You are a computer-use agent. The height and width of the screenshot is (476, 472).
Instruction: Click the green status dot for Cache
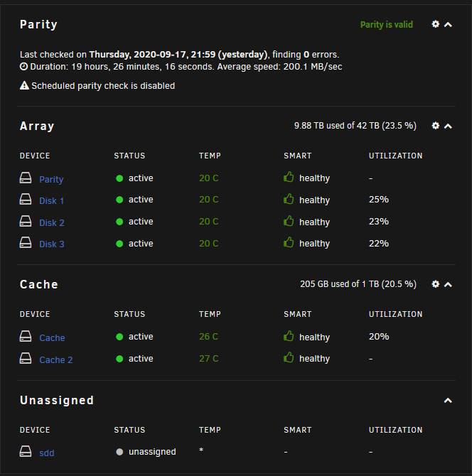click(119, 337)
